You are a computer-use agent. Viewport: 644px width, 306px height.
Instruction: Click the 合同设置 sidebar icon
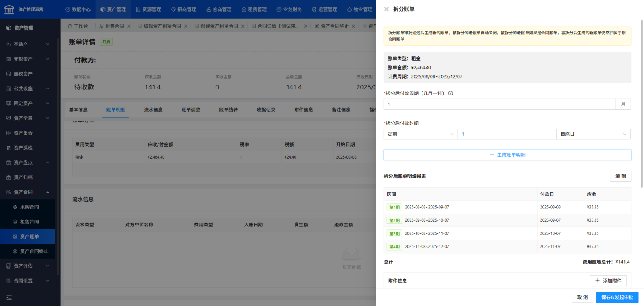(9, 281)
